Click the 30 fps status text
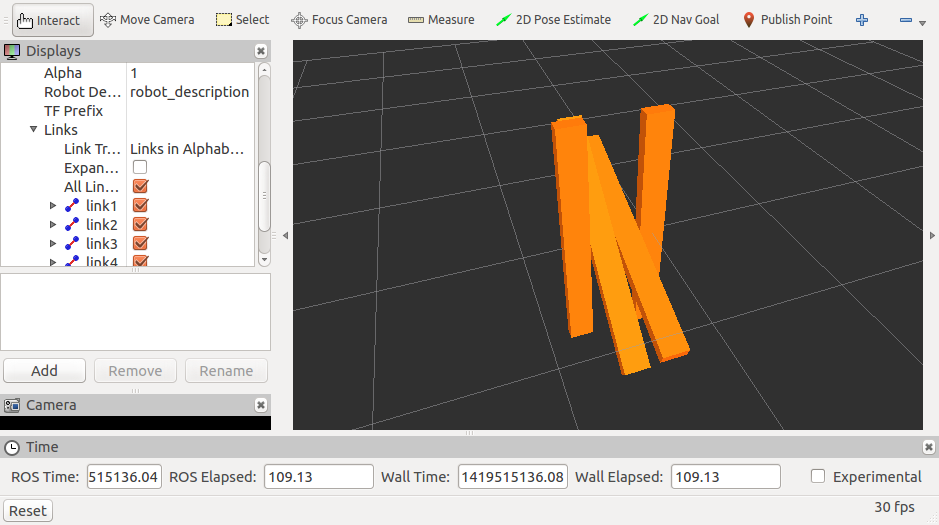Viewport: 939px width, 525px height. tap(894, 506)
